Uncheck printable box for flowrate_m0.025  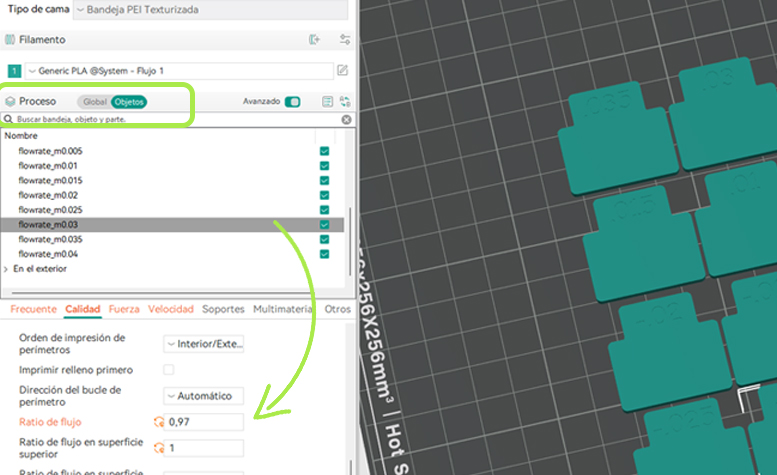(325, 210)
